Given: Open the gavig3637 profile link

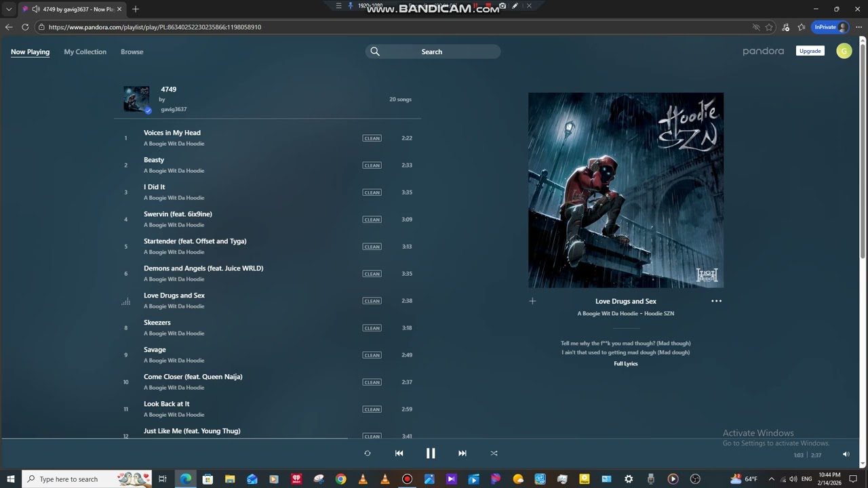Looking at the screenshot, I should (174, 109).
